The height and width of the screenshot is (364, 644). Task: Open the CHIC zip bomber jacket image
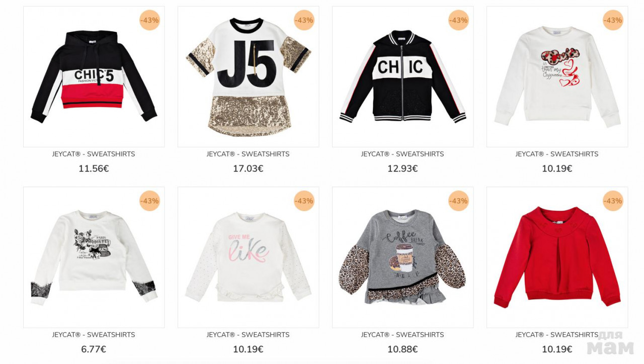tap(403, 76)
